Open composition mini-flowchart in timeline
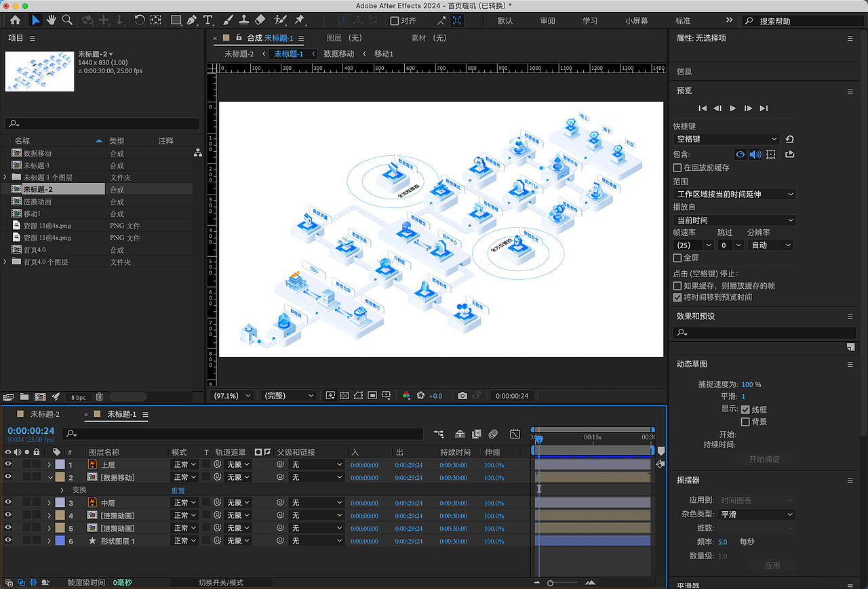The width and height of the screenshot is (868, 589). coord(439,434)
